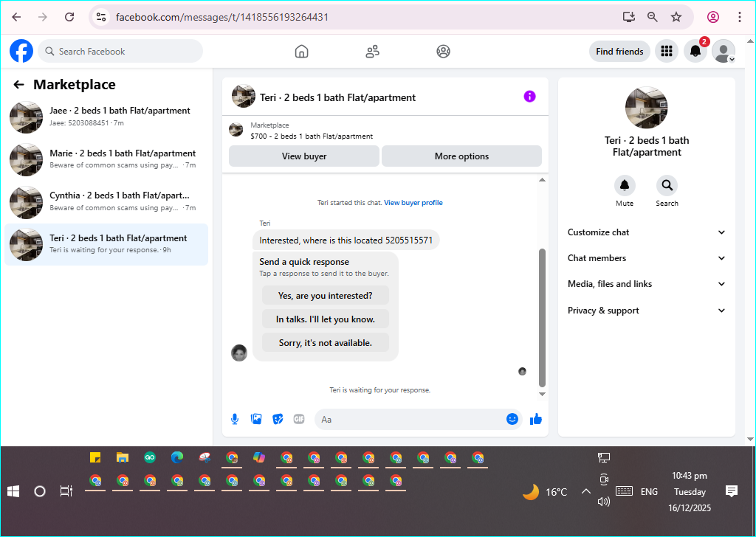
Task: Send quick reply "Yes, are you interested?"
Action: coord(326,296)
